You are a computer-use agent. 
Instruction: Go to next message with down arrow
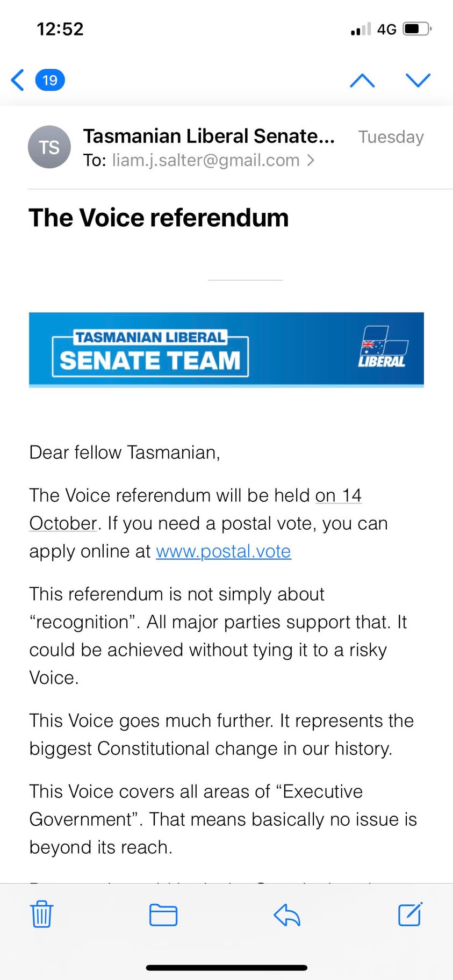pyautogui.click(x=418, y=80)
